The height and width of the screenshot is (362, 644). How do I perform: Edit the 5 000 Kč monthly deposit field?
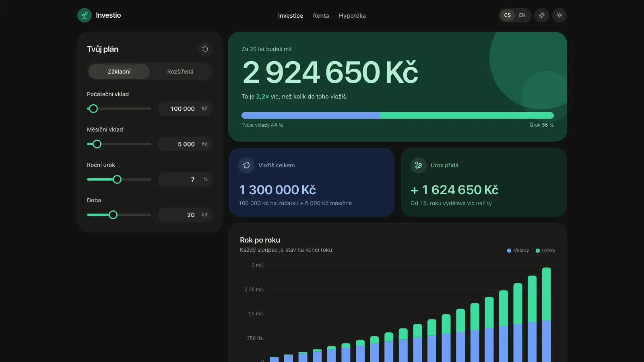pyautogui.click(x=185, y=144)
